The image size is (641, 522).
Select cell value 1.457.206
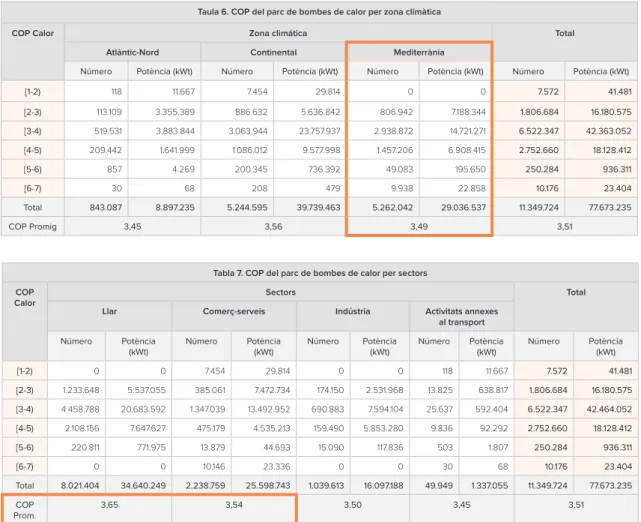(x=395, y=150)
